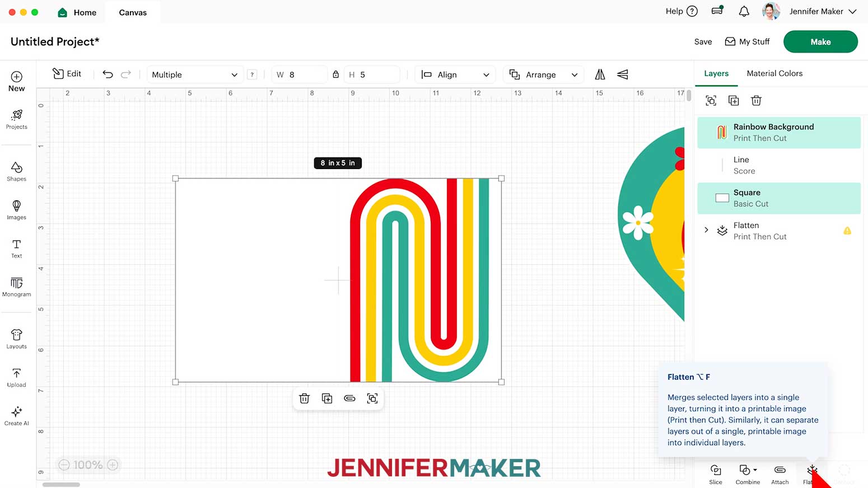Screen dimensions: 868x488
Task: Flip the selection vertically
Action: pos(622,74)
